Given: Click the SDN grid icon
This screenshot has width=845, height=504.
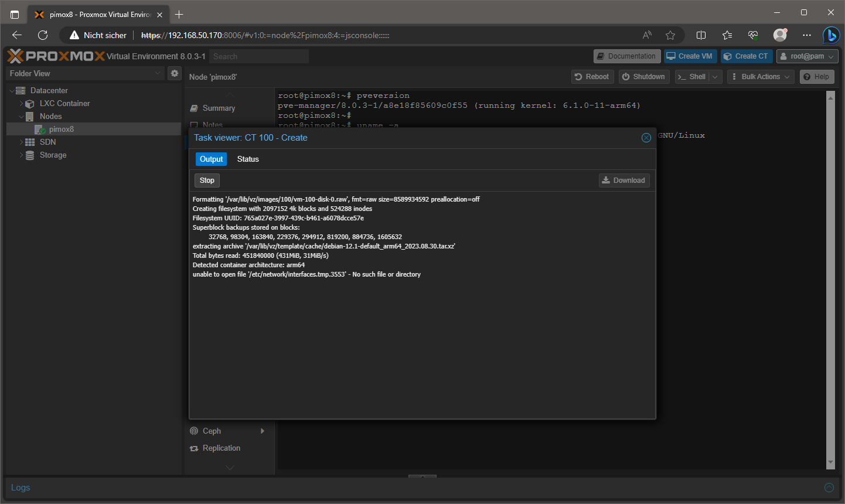Looking at the screenshot, I should point(30,142).
